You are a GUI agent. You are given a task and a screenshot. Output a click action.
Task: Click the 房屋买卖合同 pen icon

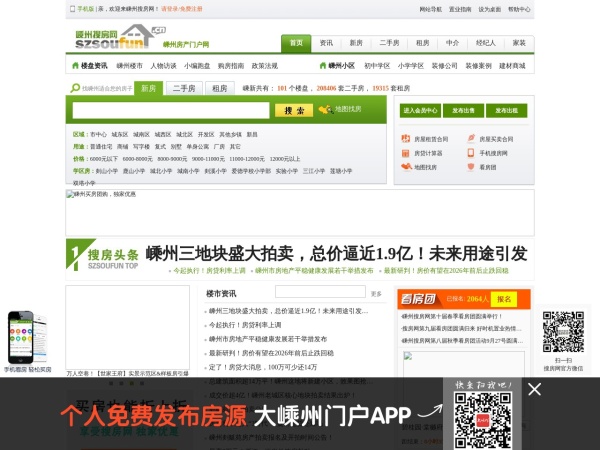click(x=471, y=138)
